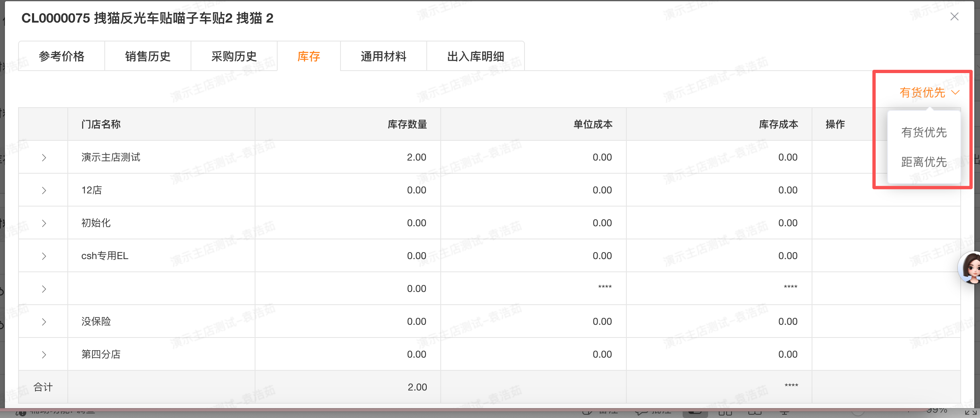Expand the 第四分店 row

(x=44, y=355)
